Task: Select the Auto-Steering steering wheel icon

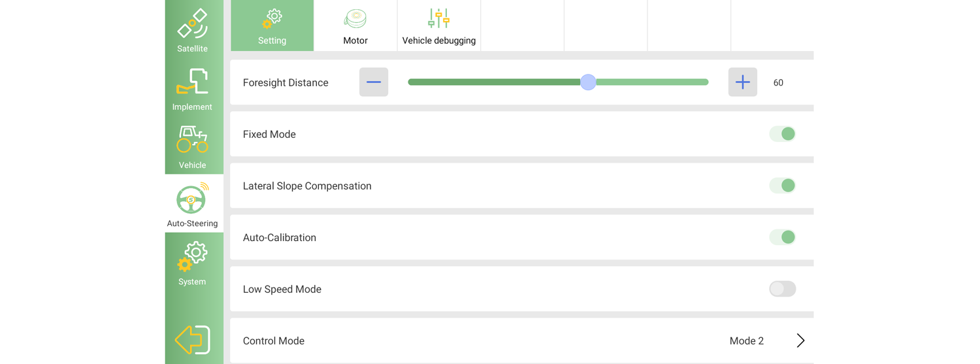Action: (x=191, y=199)
